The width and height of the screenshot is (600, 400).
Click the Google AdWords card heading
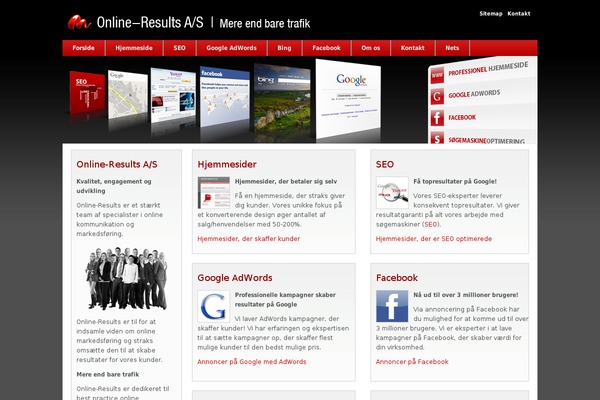[235, 278]
